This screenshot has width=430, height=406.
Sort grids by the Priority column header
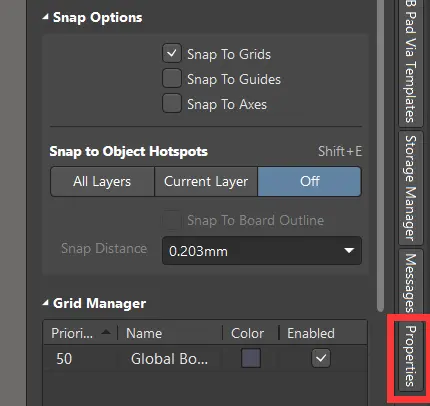click(x=80, y=333)
